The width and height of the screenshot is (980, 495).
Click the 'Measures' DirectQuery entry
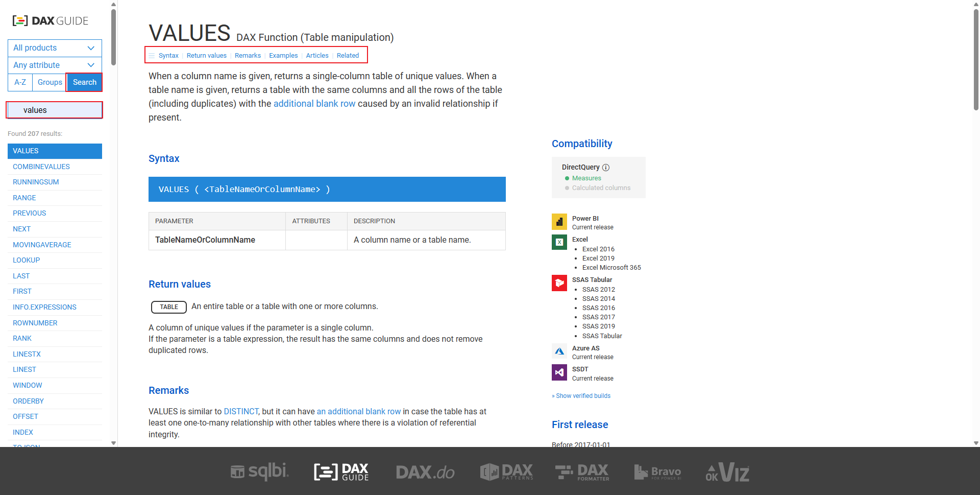coord(586,178)
